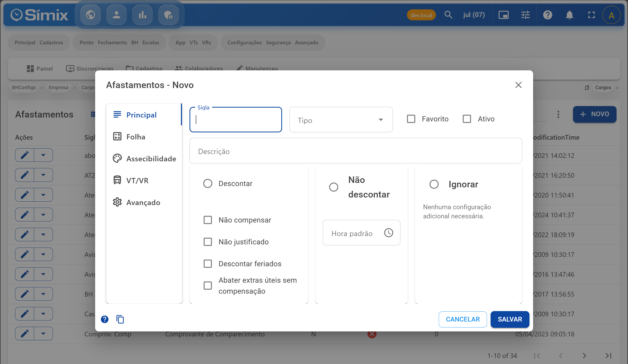Click into the Descrição field
Viewport: 628px width, 364px height.
tap(355, 151)
